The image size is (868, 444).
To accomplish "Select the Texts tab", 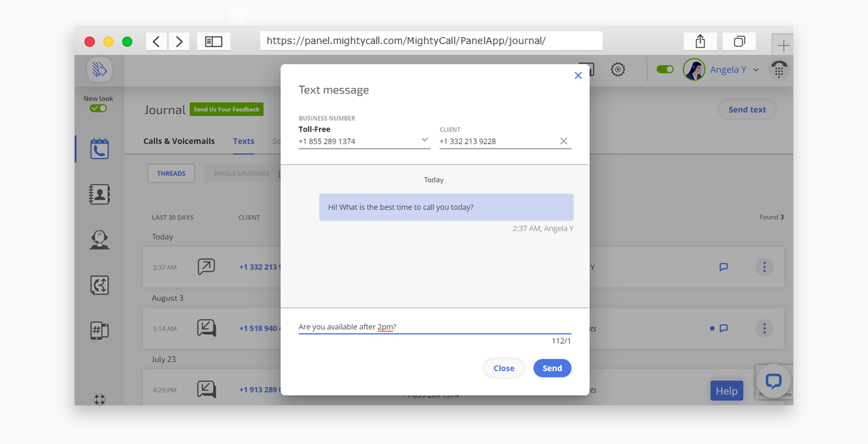I will pos(243,141).
